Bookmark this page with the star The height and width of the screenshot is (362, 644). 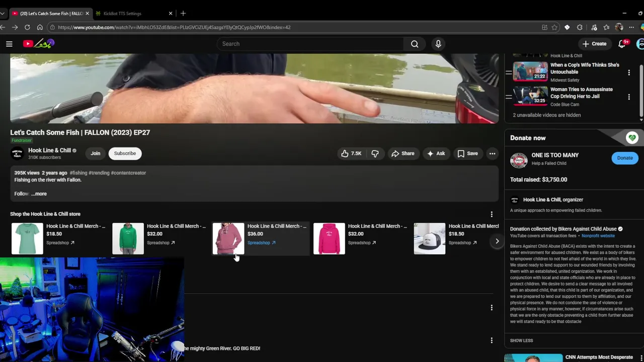coord(554,27)
